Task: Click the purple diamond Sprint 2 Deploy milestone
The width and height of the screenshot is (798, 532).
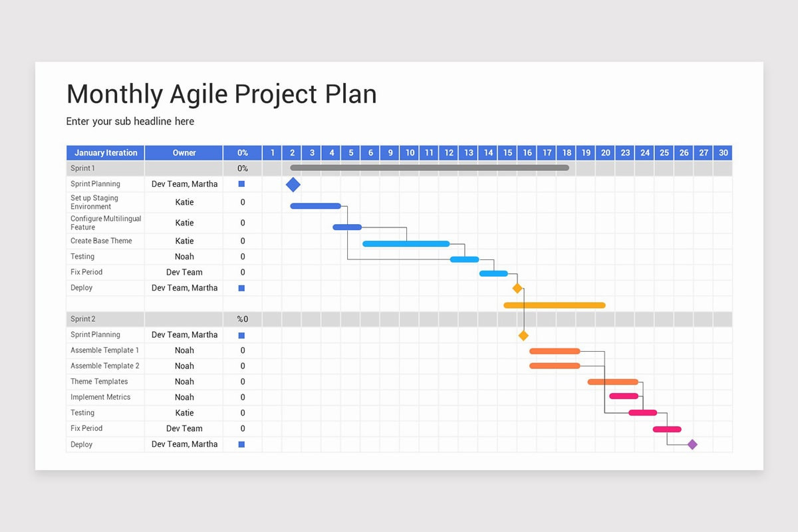Action: coord(692,444)
